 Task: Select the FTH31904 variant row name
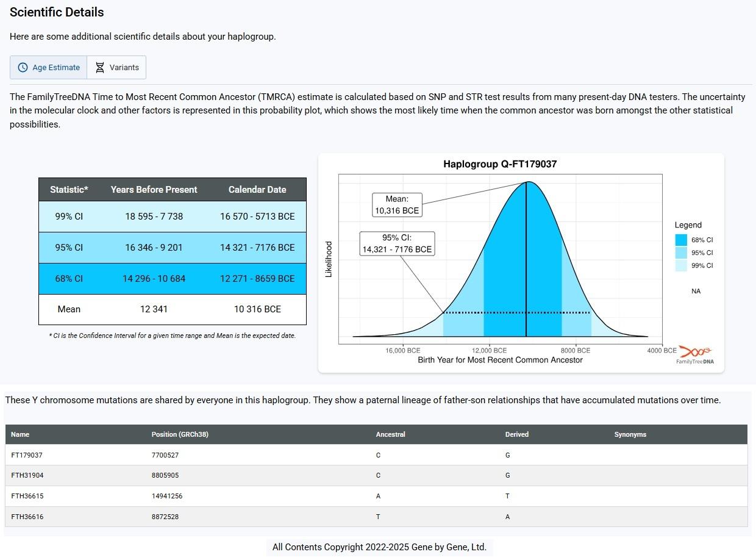[27, 475]
